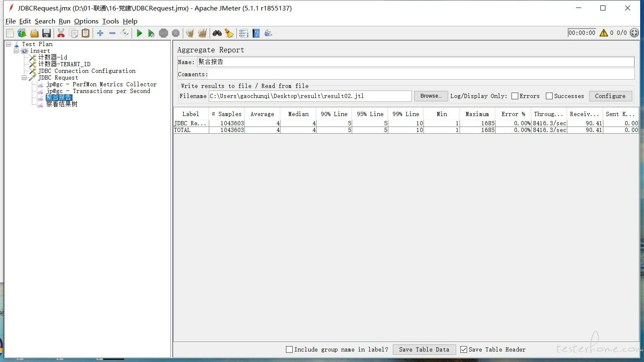The height and width of the screenshot is (362, 644).
Task: Click the Maximum column header
Action: (477, 114)
